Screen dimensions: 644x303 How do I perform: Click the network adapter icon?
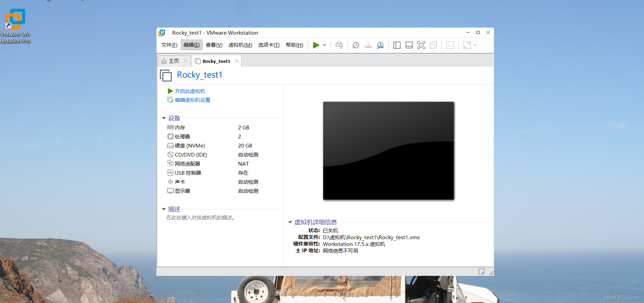171,164
